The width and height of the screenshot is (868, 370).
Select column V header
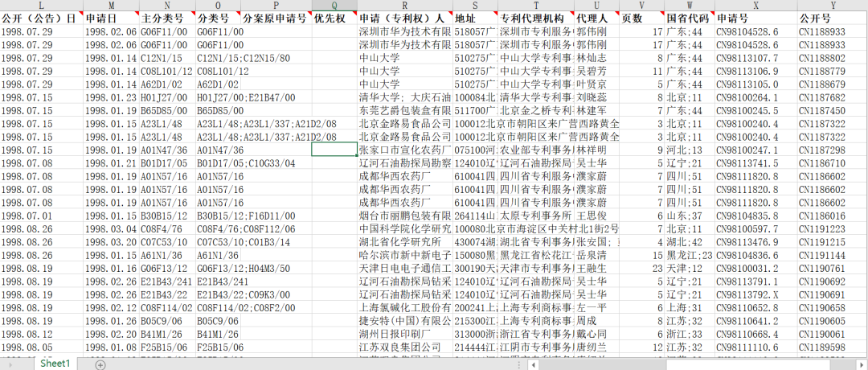[x=641, y=6]
